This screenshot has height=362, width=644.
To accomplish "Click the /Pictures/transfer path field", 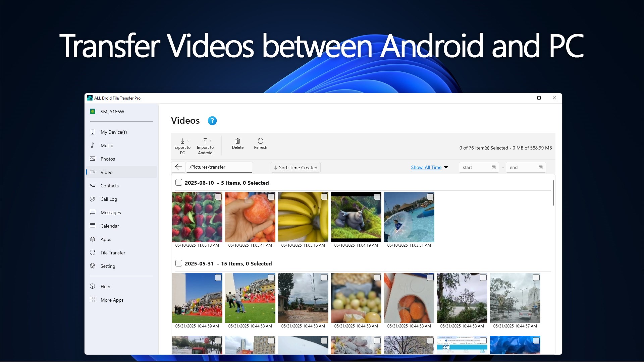I will pos(219,167).
